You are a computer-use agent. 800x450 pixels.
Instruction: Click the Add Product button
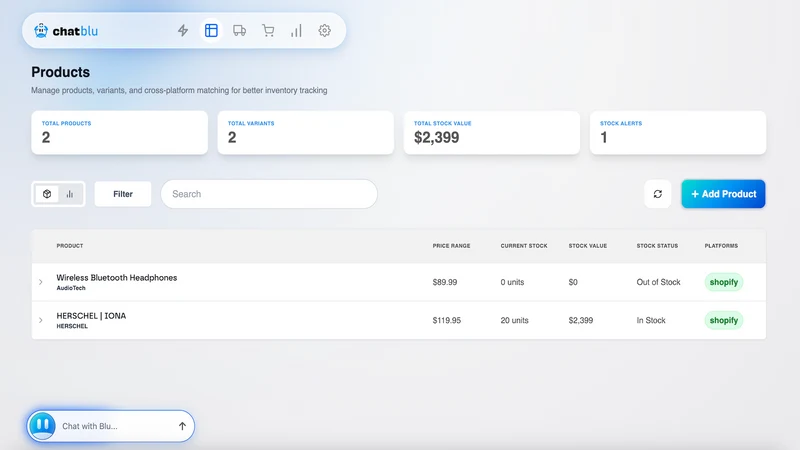pos(723,194)
